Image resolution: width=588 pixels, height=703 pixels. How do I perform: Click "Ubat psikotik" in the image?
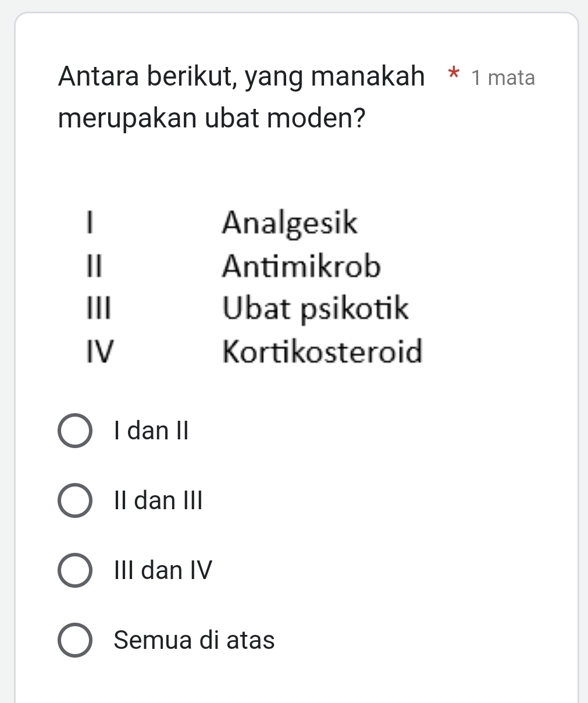(x=316, y=309)
